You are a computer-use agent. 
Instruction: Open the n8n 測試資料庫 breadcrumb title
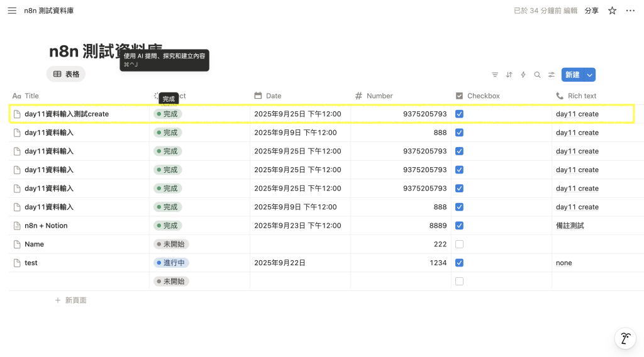49,11
